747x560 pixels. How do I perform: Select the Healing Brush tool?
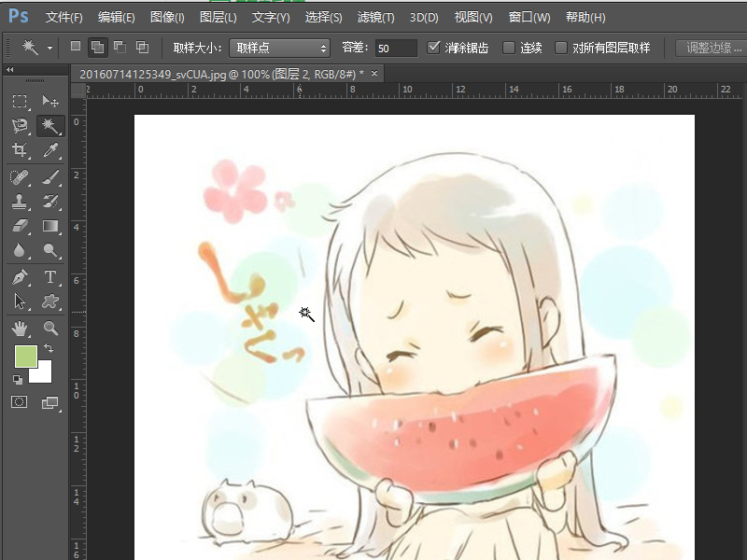[x=19, y=177]
